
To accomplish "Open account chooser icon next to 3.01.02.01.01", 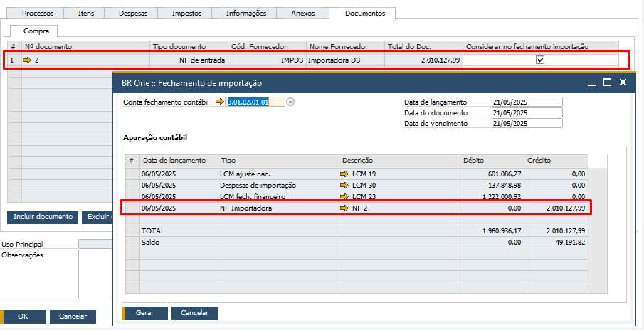I will click(x=290, y=102).
